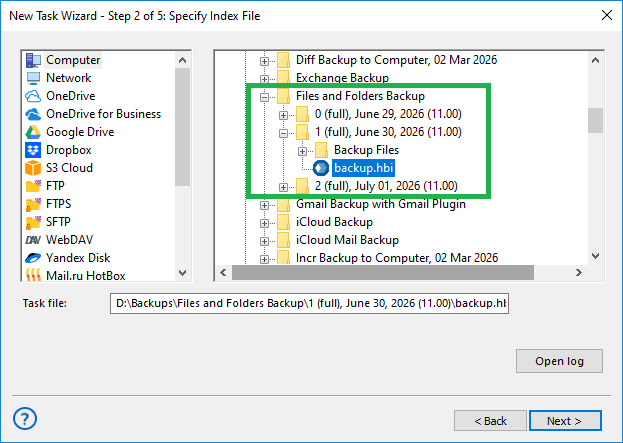The image size is (623, 443).
Task: Close the New Task Wizard dialog
Action: tap(606, 15)
